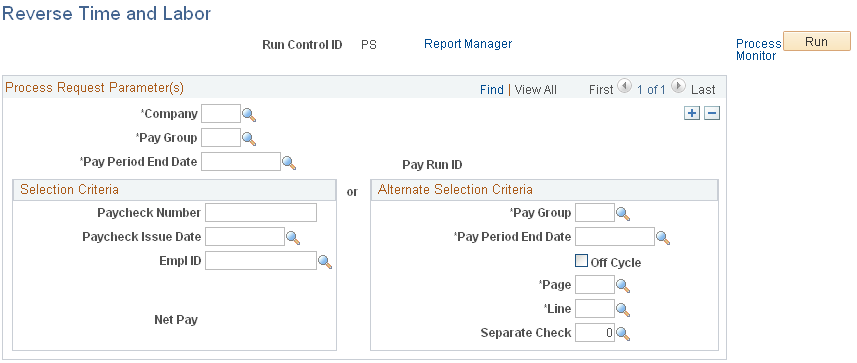Open lookup next to Line field

click(623, 309)
